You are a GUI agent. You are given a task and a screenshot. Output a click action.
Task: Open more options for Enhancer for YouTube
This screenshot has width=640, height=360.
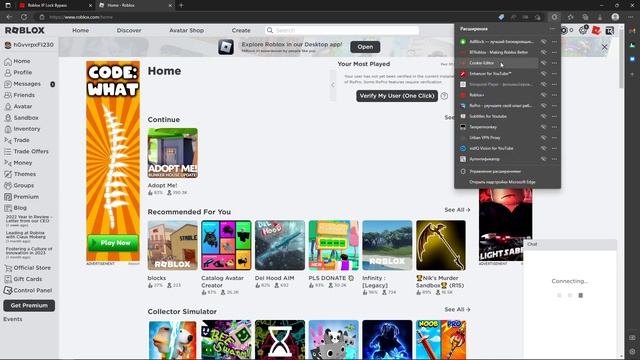click(x=554, y=73)
